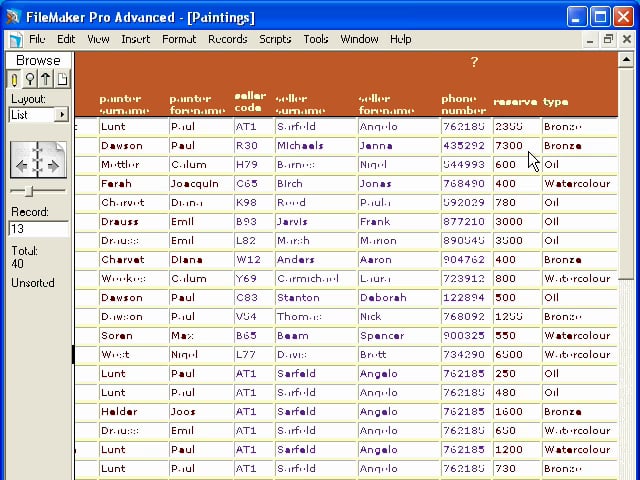Open the Insert menu
Image resolution: width=640 pixels, height=480 pixels.
(x=136, y=39)
